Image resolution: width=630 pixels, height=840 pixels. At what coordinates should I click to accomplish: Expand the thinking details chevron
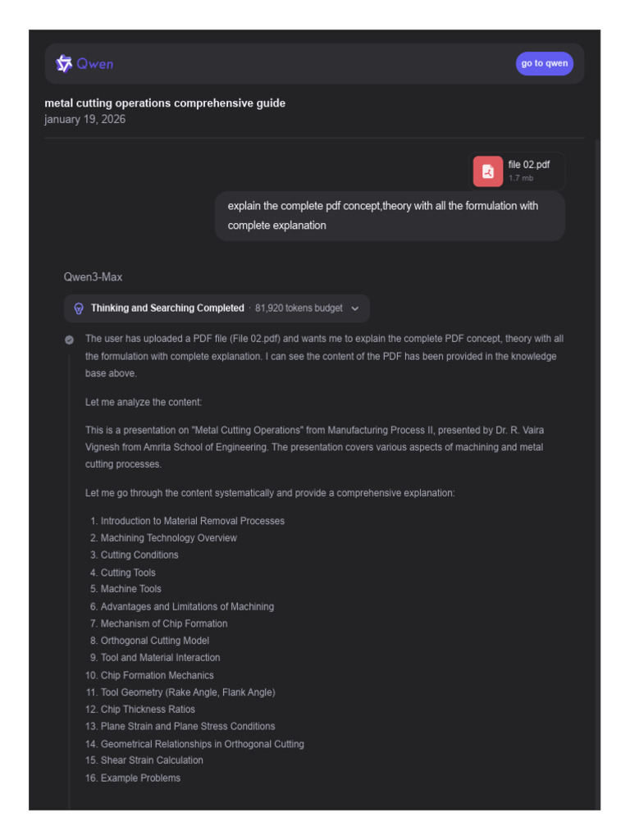[354, 308]
